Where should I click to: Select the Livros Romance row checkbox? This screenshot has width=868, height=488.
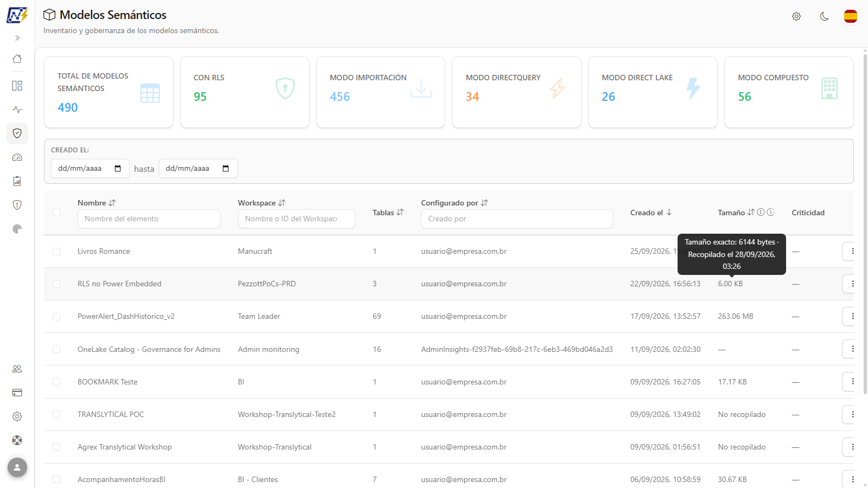point(56,252)
